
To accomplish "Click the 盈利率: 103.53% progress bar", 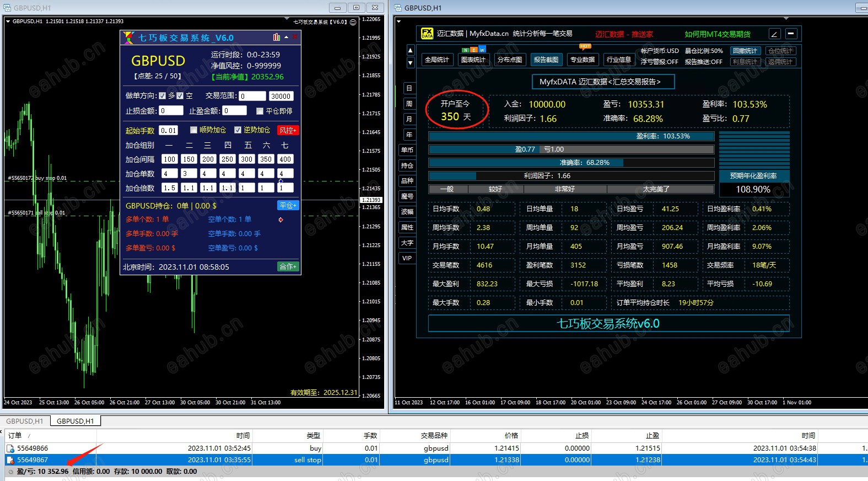I will click(x=571, y=136).
